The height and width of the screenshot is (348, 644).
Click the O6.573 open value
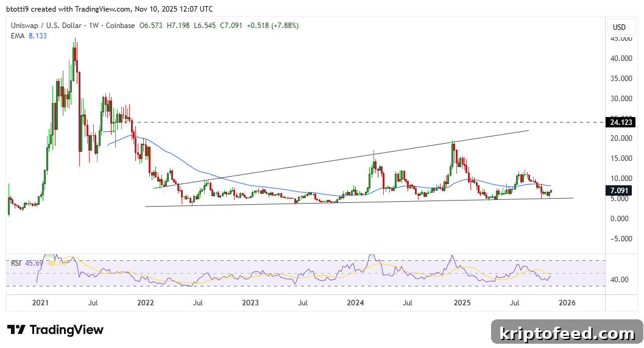pos(151,26)
